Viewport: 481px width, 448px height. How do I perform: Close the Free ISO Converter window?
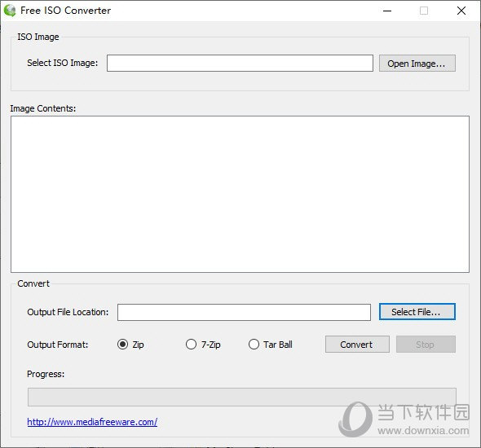461,11
